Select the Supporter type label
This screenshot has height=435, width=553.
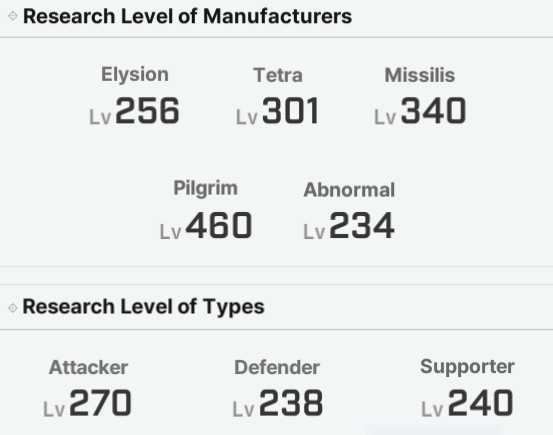pos(467,367)
